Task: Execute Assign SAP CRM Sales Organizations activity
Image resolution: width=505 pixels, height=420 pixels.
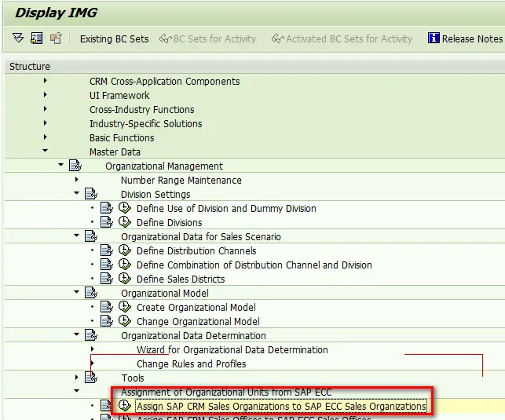Action: 125,406
